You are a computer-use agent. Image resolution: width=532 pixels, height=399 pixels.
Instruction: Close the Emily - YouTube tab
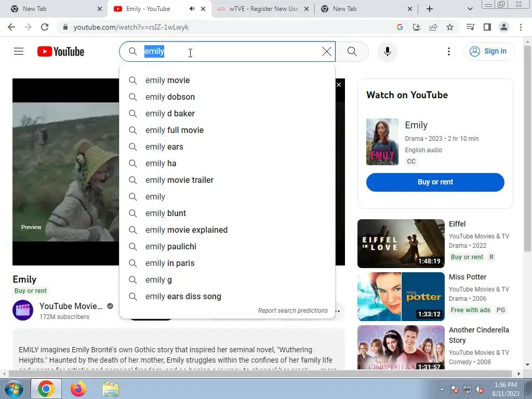point(203,9)
